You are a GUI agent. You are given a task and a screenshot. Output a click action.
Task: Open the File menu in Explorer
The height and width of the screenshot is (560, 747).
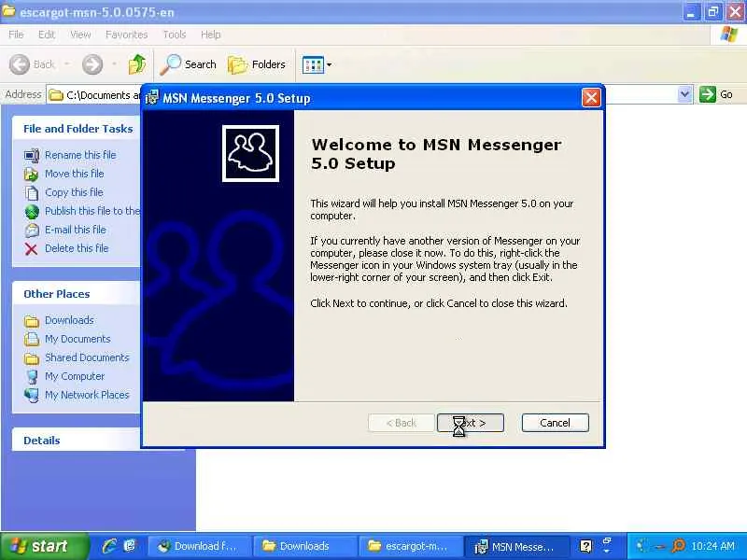point(16,35)
